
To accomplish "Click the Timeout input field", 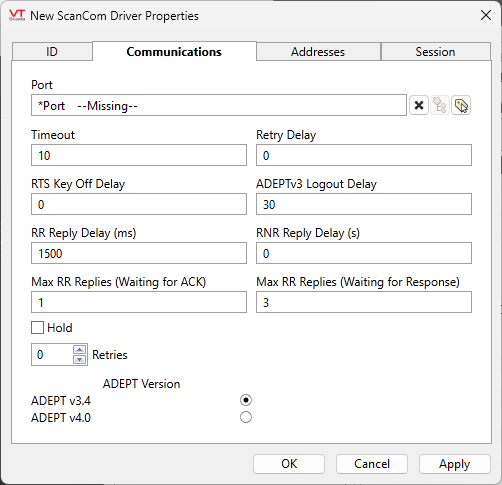I will tap(139, 155).
